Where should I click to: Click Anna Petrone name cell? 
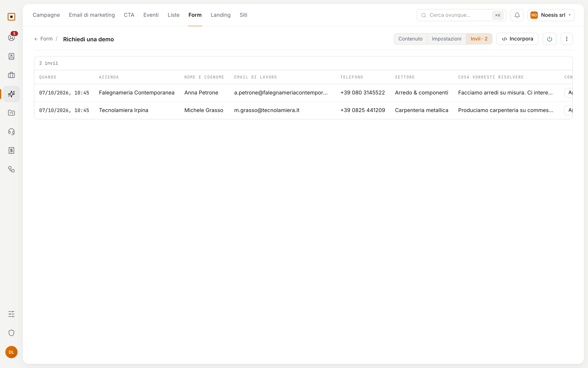[201, 93]
